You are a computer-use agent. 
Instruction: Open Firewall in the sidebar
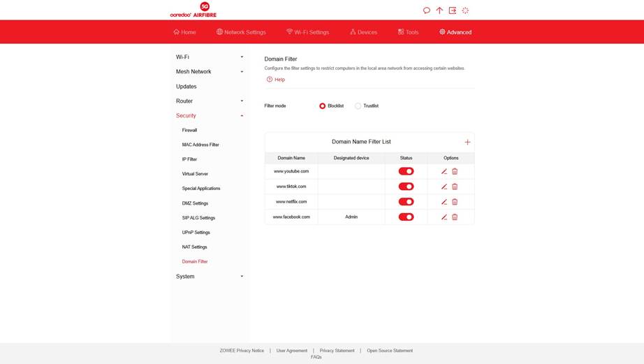(x=189, y=130)
